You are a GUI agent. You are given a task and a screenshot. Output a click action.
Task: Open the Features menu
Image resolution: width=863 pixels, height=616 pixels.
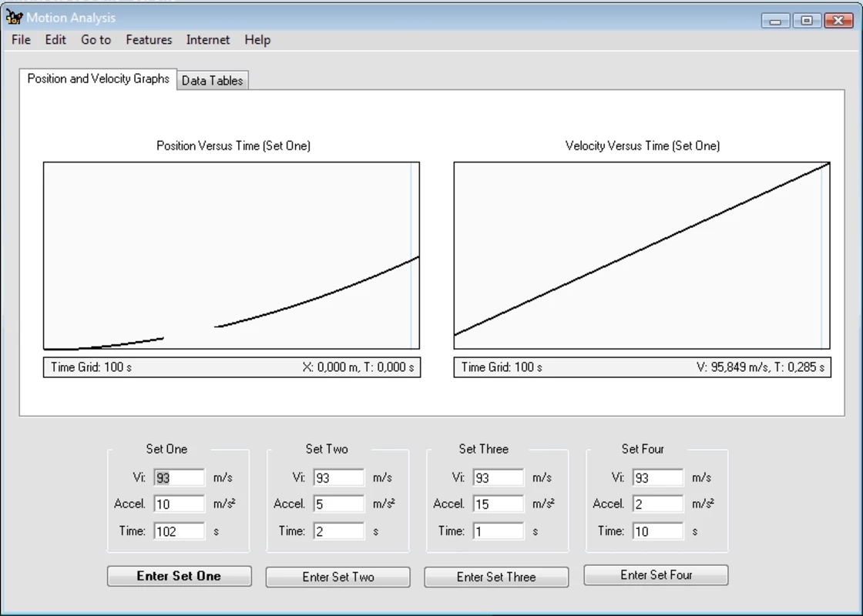click(149, 39)
